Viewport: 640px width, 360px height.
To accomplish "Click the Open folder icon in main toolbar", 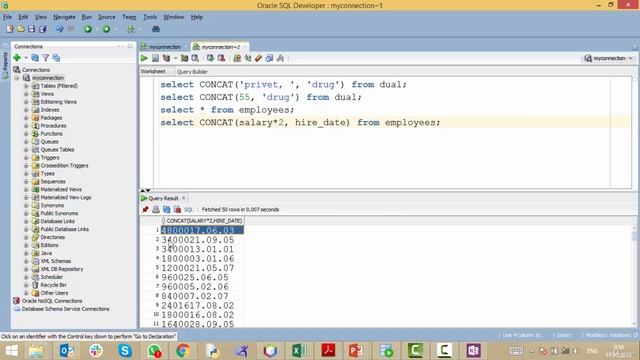I will 20,29.
